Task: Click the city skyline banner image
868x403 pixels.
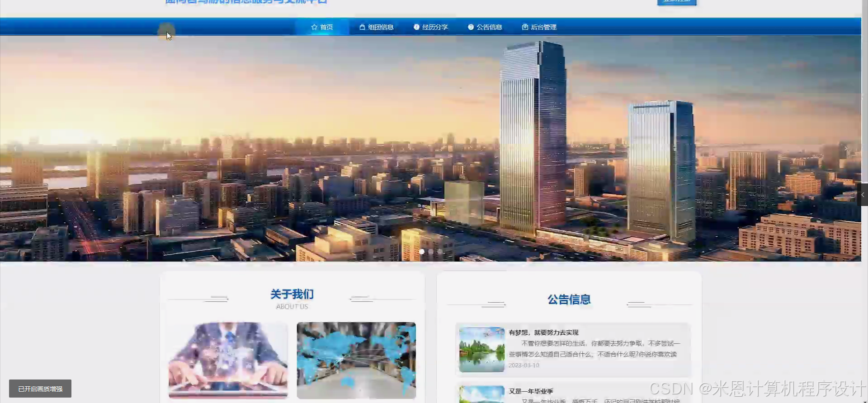Action: (430, 148)
